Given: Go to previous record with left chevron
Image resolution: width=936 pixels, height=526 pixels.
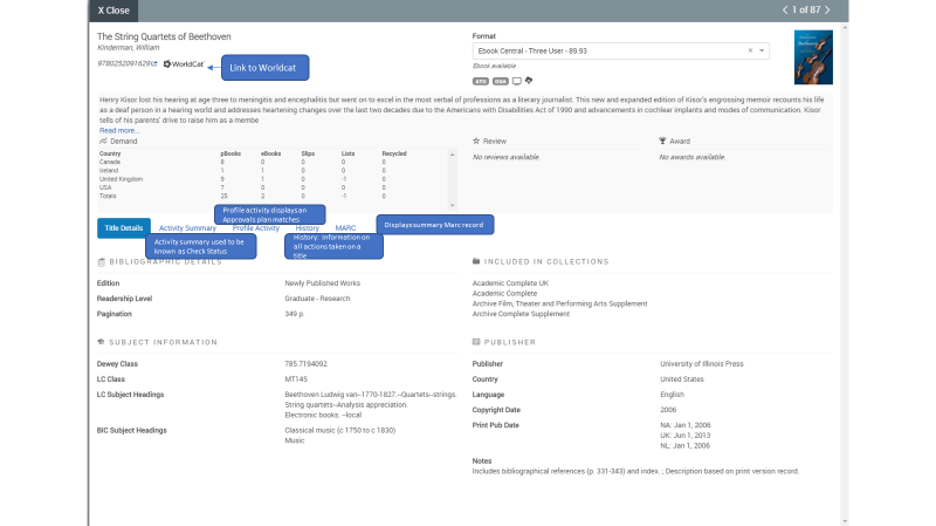Looking at the screenshot, I should [785, 10].
